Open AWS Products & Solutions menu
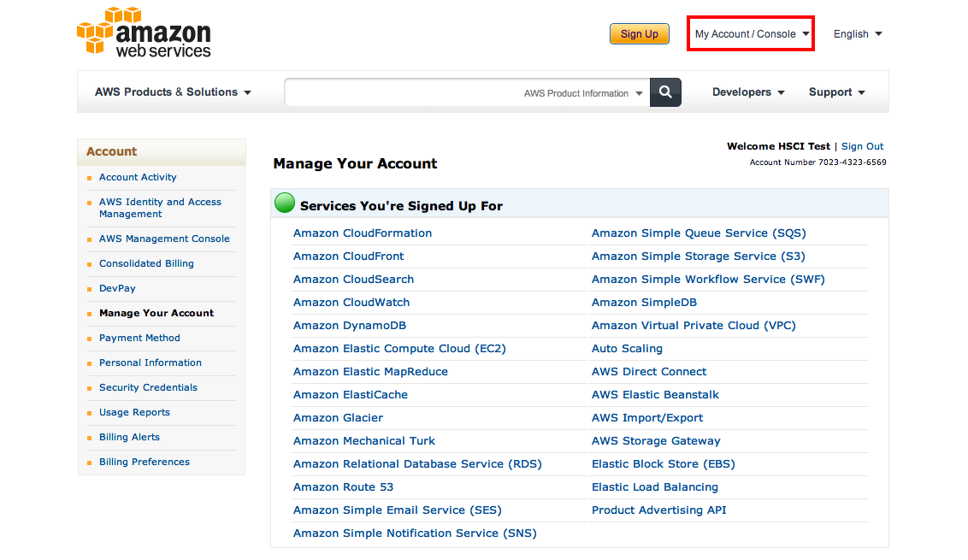968x560 pixels. [x=173, y=92]
